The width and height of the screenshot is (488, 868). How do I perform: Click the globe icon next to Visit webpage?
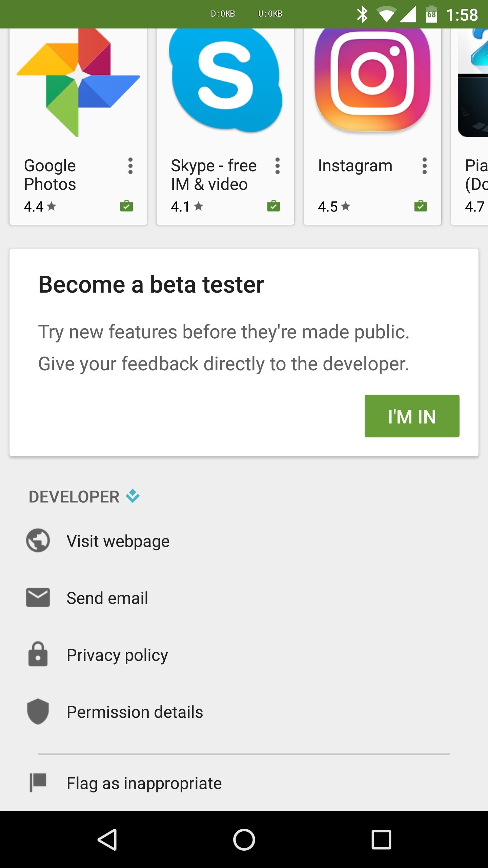[38, 540]
